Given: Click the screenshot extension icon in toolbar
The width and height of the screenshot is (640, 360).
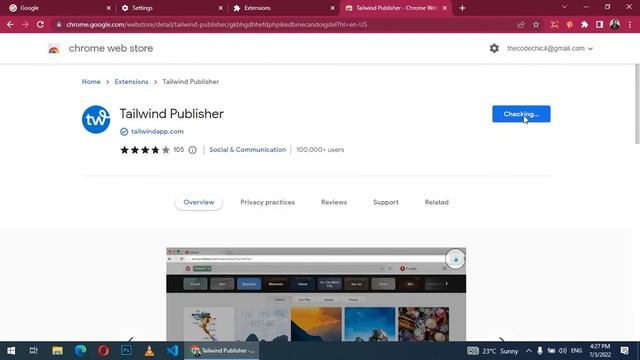Looking at the screenshot, I should [554, 24].
